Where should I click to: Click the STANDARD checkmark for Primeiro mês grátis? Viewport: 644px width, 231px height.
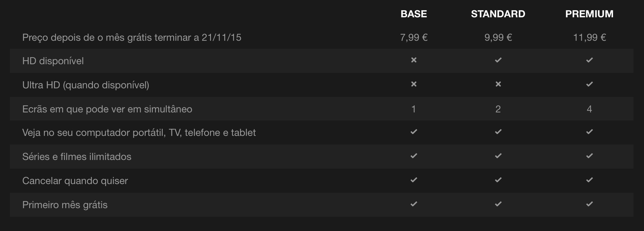tap(498, 204)
